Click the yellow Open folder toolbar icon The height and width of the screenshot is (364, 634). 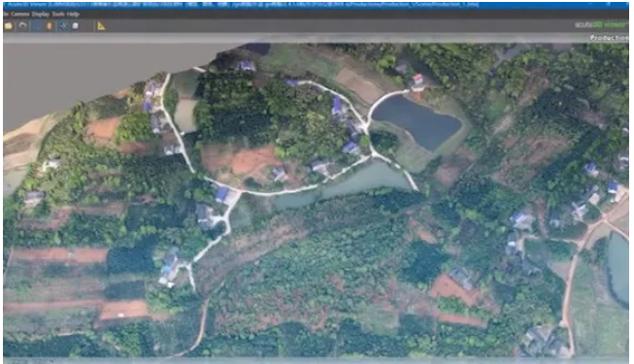click(x=9, y=26)
